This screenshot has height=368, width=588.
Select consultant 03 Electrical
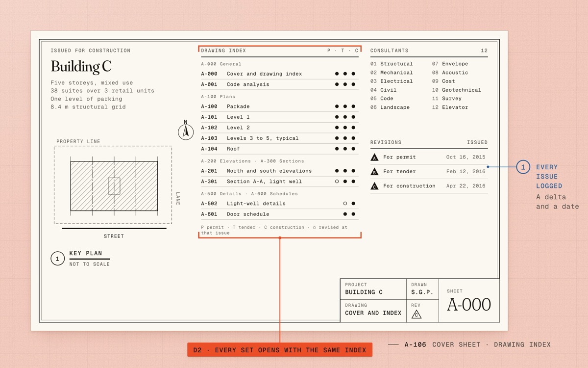pos(392,81)
